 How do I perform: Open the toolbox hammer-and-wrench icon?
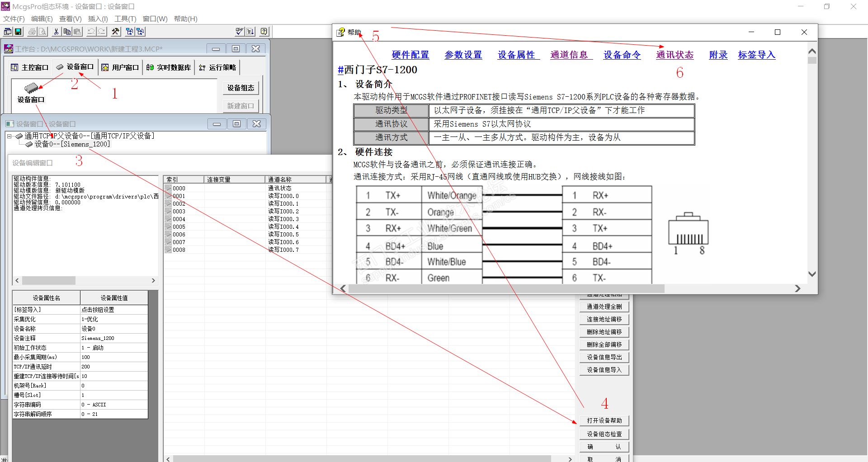[x=116, y=31]
